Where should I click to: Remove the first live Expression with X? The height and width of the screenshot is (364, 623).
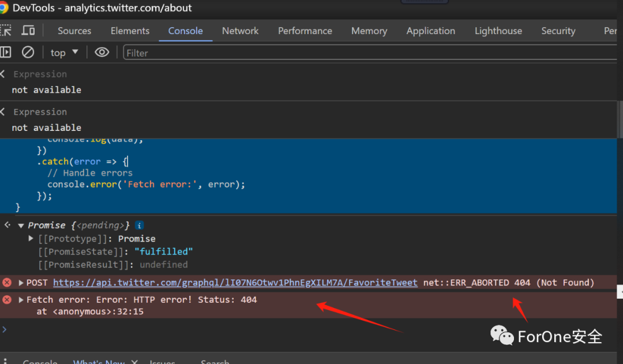point(2,74)
